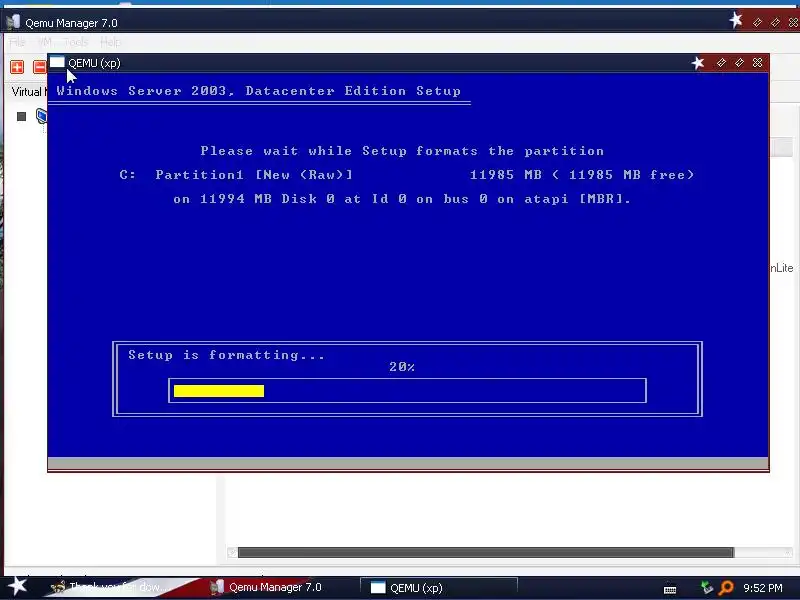Image resolution: width=800 pixels, height=600 pixels.
Task: Open the Tools menu in Qemu Manager
Action: [x=76, y=42]
